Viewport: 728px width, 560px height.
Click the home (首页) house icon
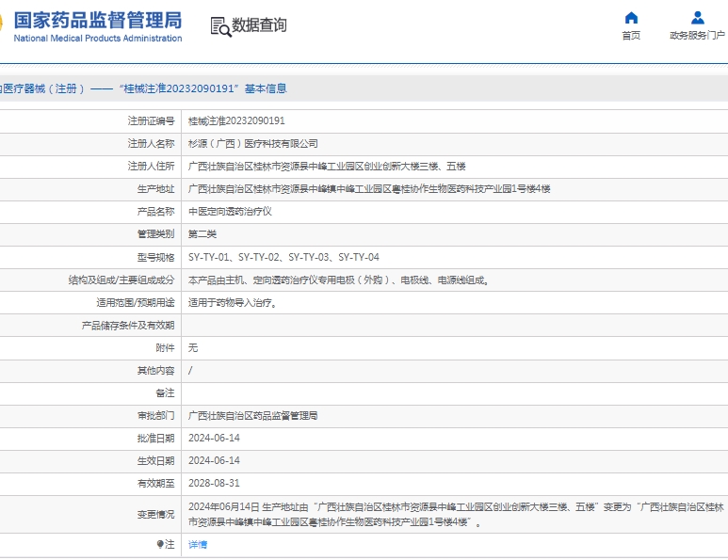point(631,18)
